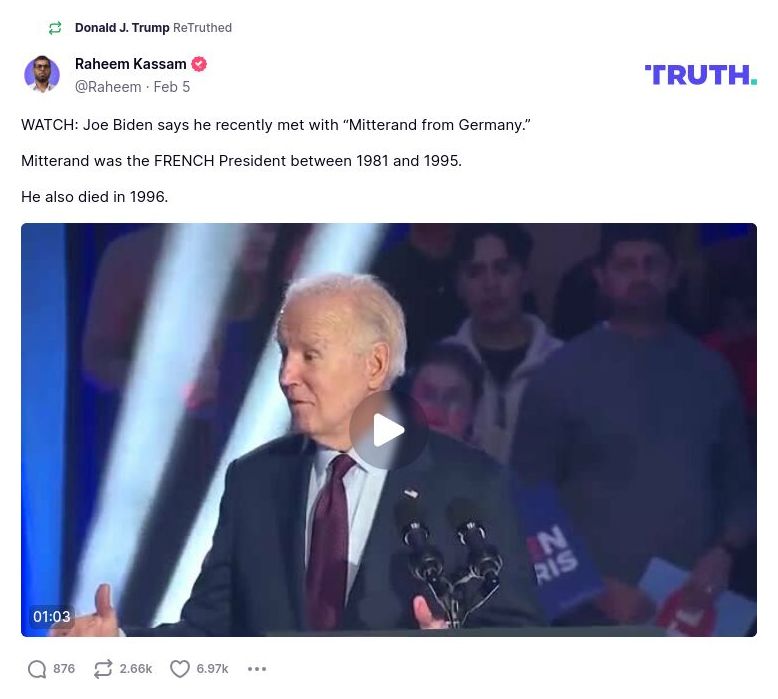Image resolution: width=778 pixels, height=699 pixels.
Task: Open the Biden speech video thumbnail
Action: click(389, 430)
